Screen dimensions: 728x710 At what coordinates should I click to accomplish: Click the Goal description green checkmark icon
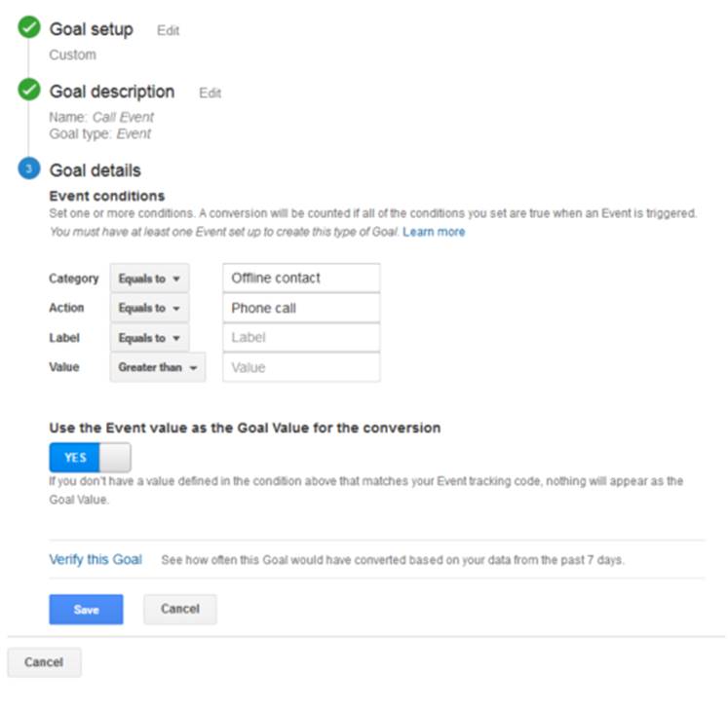click(29, 90)
